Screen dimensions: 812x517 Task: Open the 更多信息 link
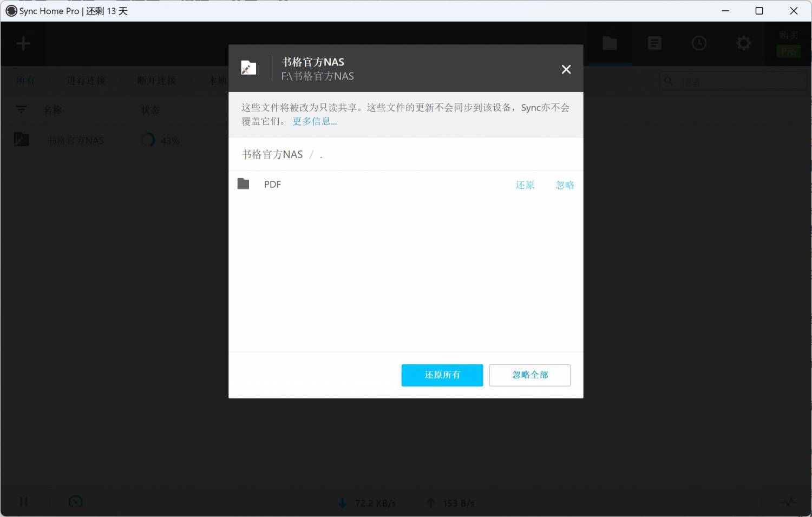point(315,121)
